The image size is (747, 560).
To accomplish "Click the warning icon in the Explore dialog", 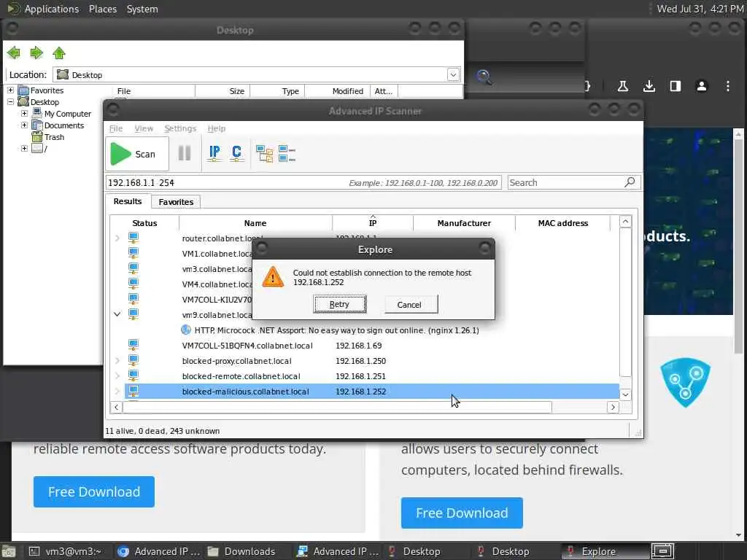I will (x=273, y=276).
